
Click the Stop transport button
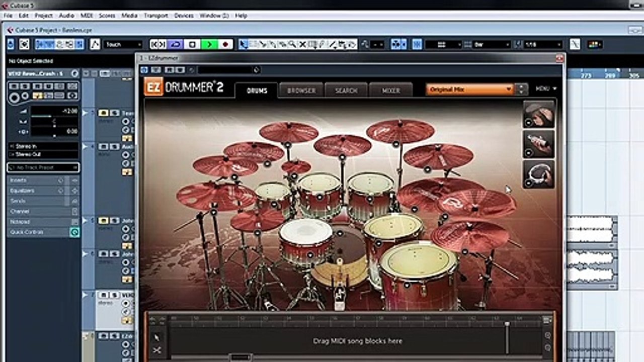(192, 44)
